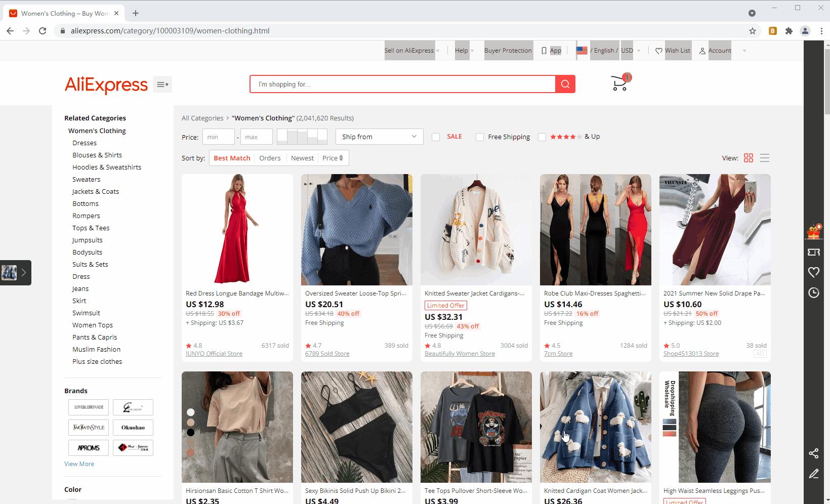This screenshot has width=830, height=504.
Task: Sort results by Newest
Action: coord(302,158)
